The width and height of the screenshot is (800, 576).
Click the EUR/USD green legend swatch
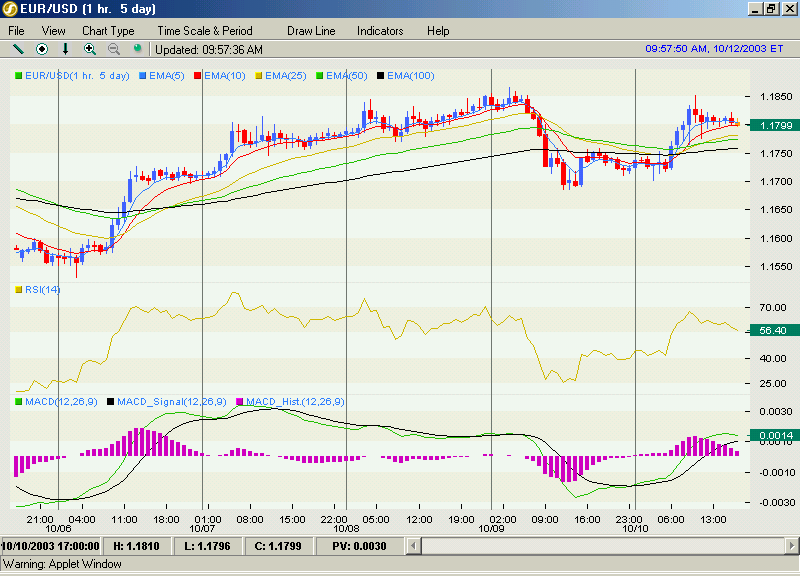tap(19, 76)
